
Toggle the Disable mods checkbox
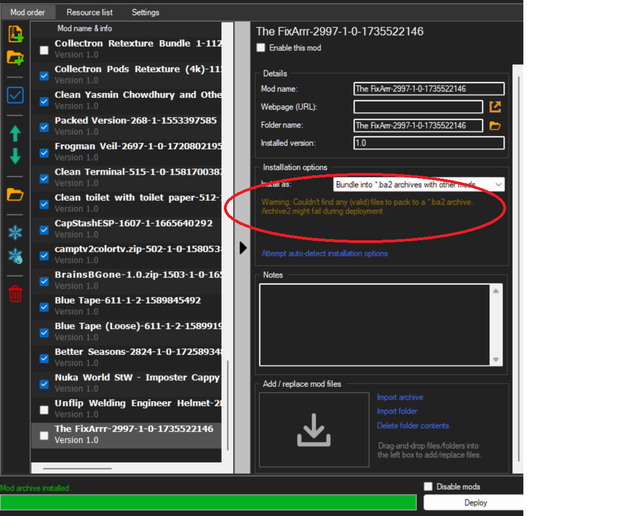point(428,486)
